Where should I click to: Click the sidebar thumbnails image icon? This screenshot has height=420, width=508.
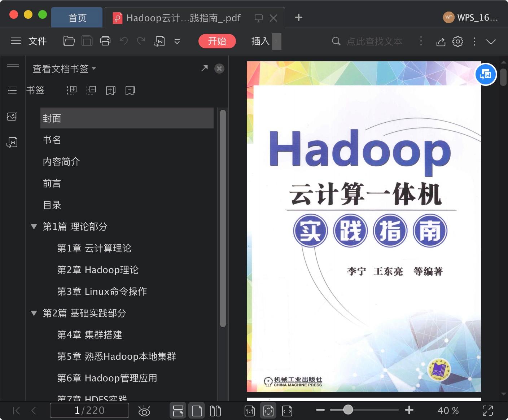click(12, 117)
